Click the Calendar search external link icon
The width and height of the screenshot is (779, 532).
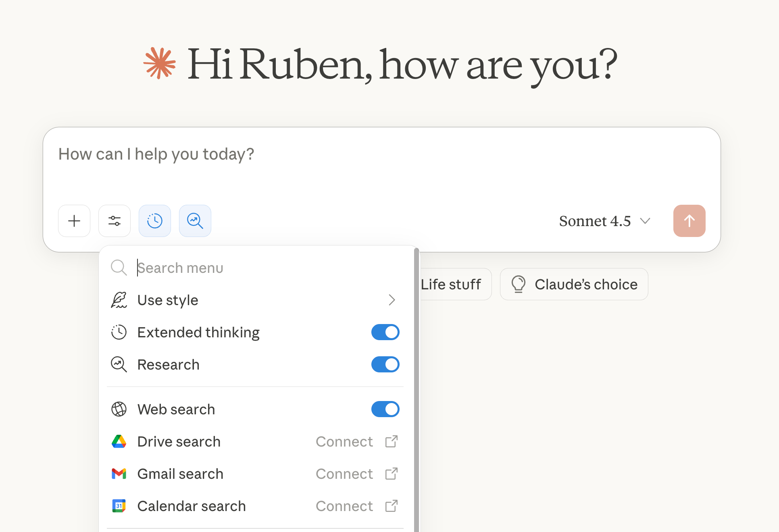tap(391, 506)
